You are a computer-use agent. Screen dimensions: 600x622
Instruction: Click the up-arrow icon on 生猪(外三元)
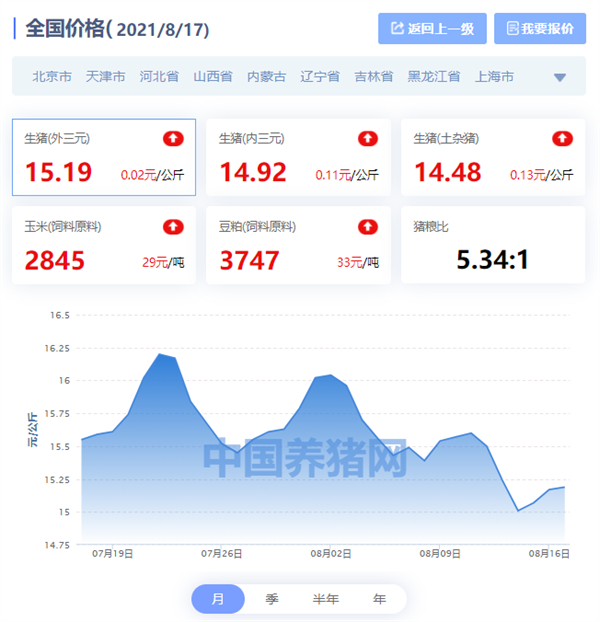click(x=173, y=139)
